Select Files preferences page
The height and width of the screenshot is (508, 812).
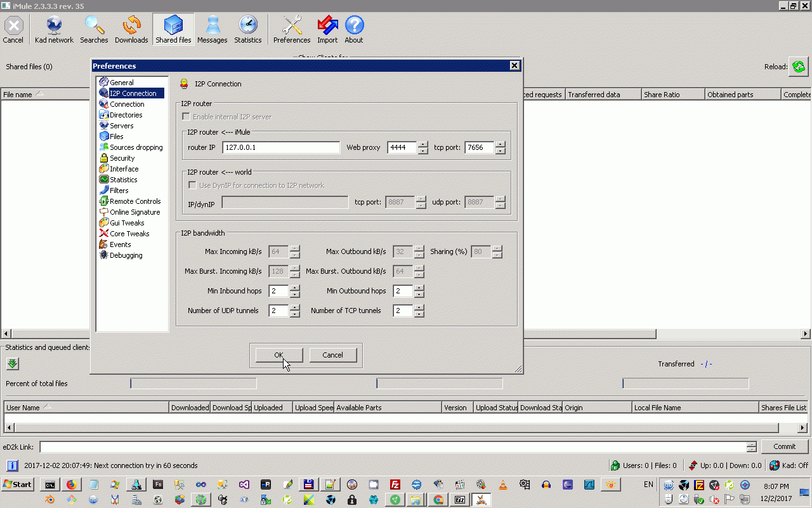pyautogui.click(x=117, y=137)
